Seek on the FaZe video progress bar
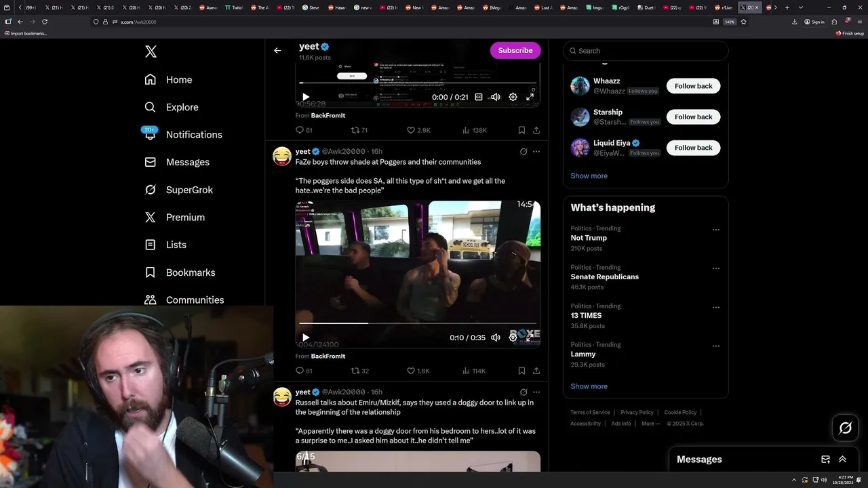The height and width of the screenshot is (488, 868). pos(418,323)
